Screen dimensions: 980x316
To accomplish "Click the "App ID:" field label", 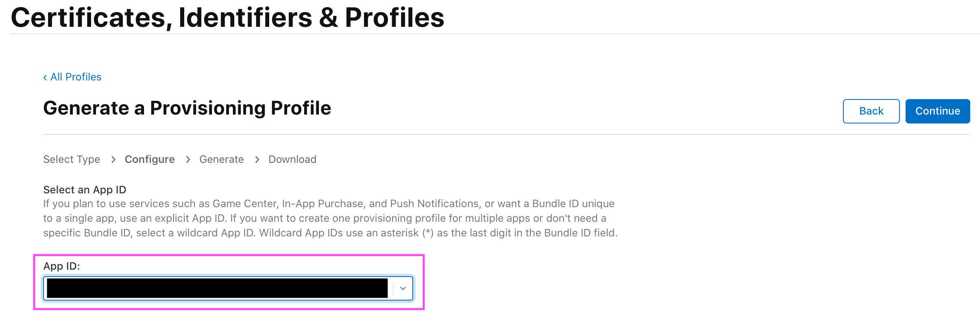I will [x=61, y=266].
